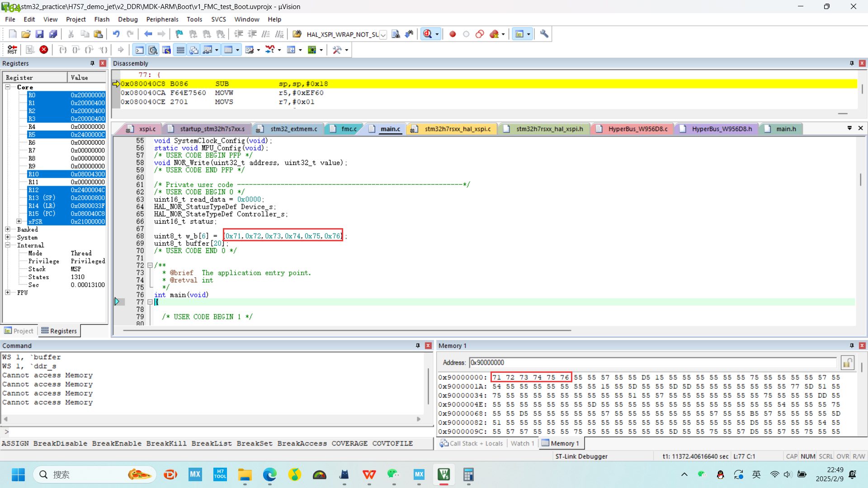Toggle the Command Window toolbar button

coord(140,50)
